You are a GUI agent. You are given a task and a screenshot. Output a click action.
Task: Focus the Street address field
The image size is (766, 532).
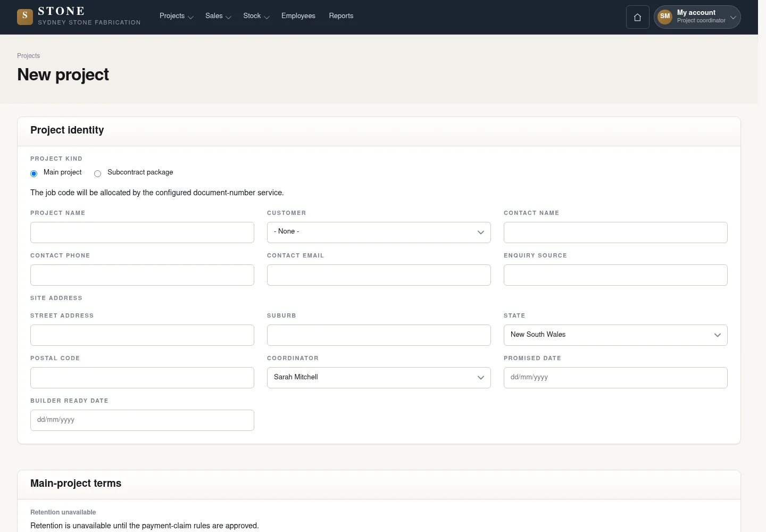(x=142, y=335)
